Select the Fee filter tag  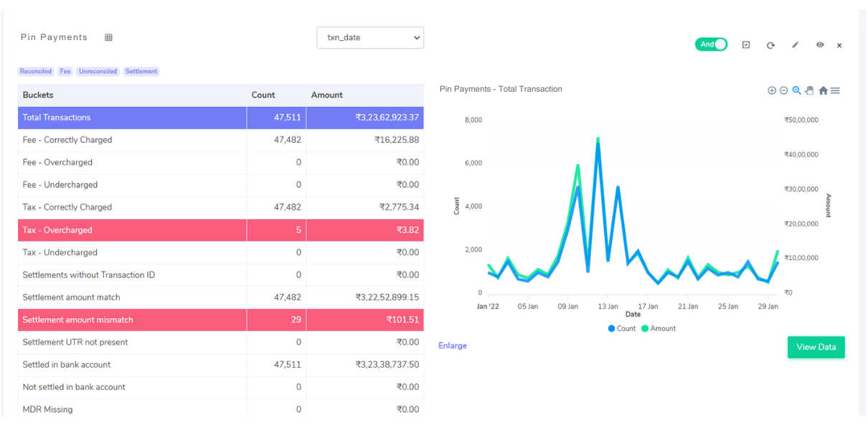65,71
